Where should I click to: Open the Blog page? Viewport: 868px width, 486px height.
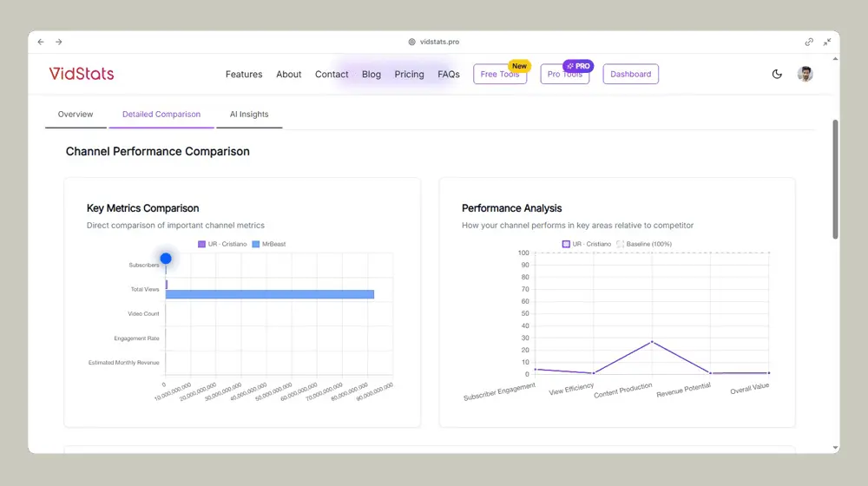371,74
